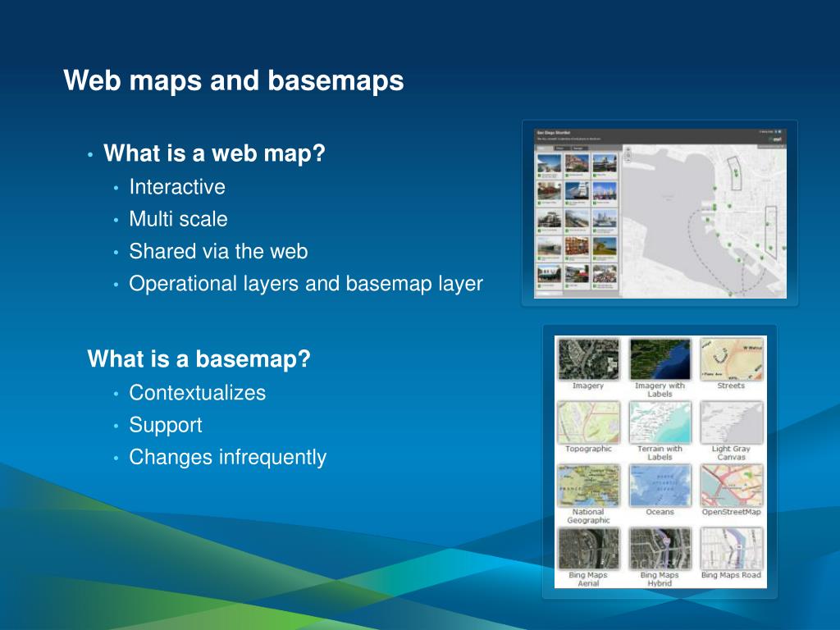This screenshot has height=630, width=840.
Task: Select the Streets basemap thumbnail
Action: [x=731, y=359]
